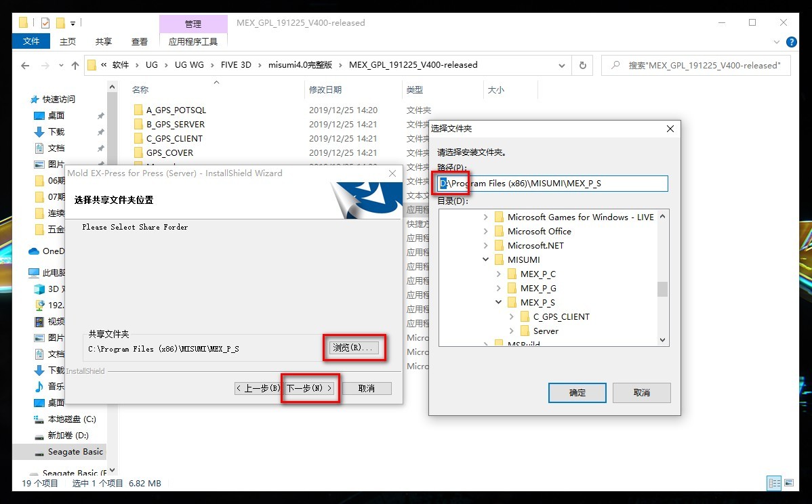Switch to the 查看 ribbon tab
Viewport: 812px width, 504px height.
(139, 41)
